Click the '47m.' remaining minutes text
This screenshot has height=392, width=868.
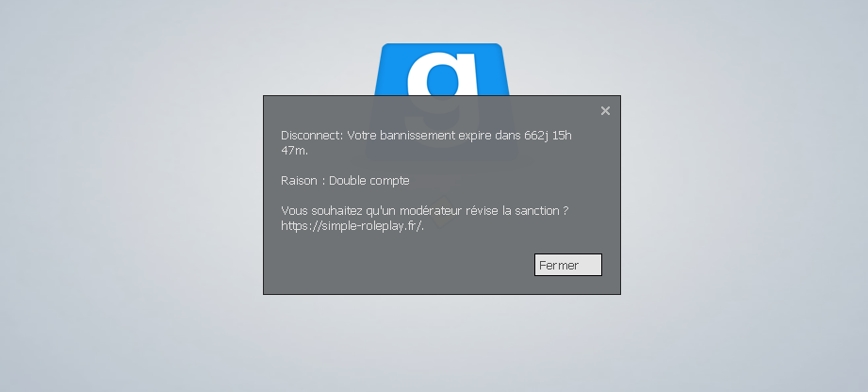coord(294,151)
